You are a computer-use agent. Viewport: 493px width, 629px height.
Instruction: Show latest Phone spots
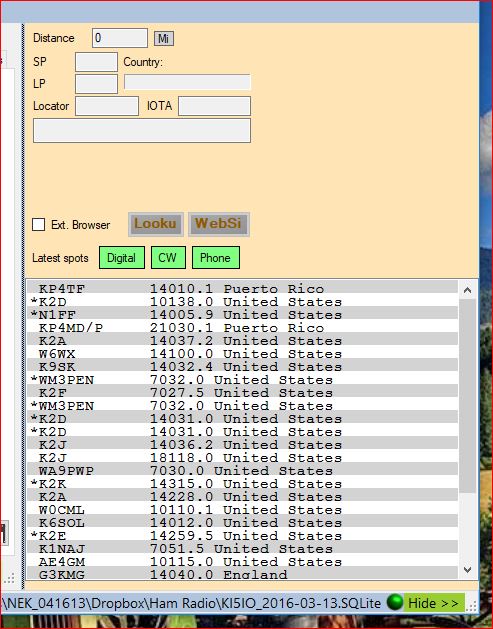click(x=216, y=258)
